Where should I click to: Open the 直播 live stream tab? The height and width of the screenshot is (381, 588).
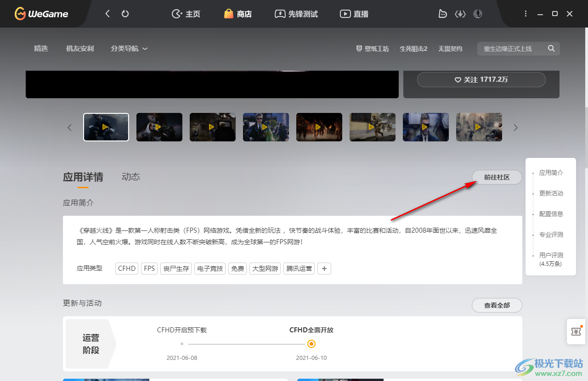(x=354, y=14)
